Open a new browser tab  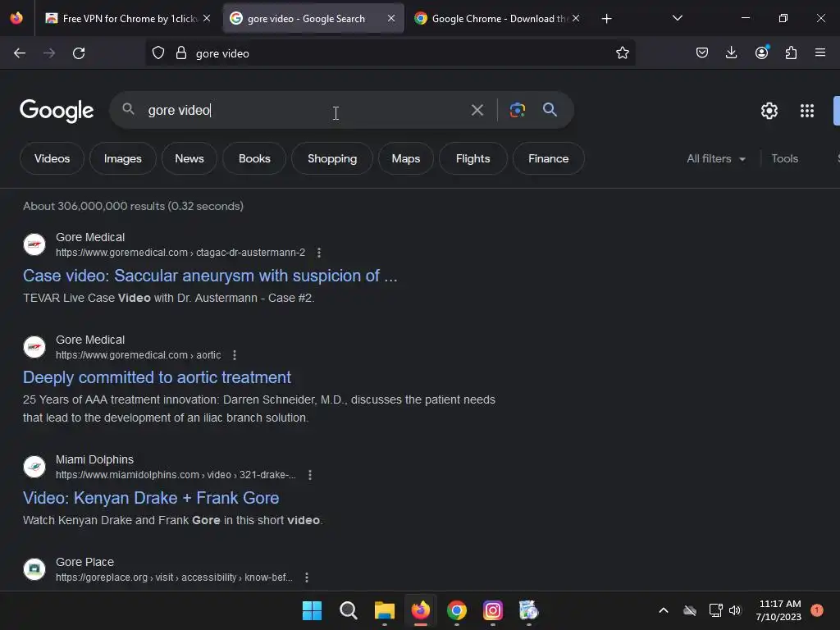[x=606, y=19]
